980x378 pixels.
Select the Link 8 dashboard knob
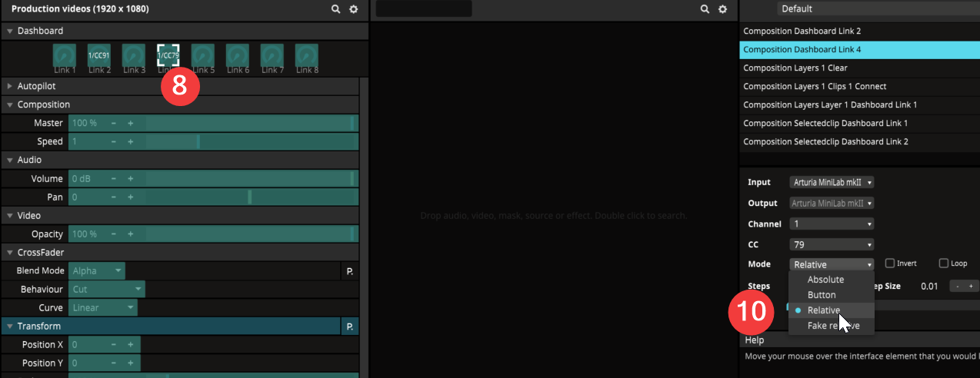[x=307, y=55]
